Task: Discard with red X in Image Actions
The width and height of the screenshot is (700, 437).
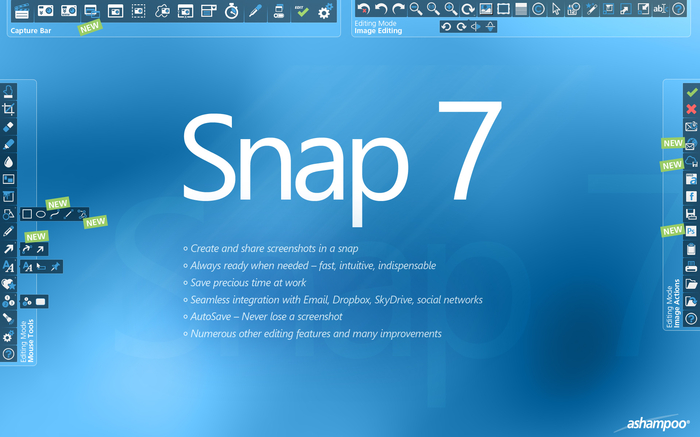Action: (x=692, y=109)
